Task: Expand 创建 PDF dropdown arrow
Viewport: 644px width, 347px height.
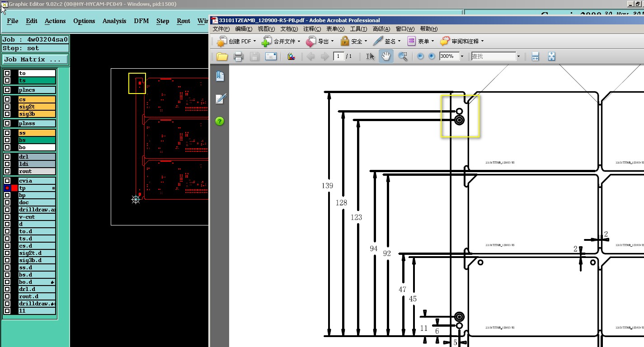Action: 254,42
